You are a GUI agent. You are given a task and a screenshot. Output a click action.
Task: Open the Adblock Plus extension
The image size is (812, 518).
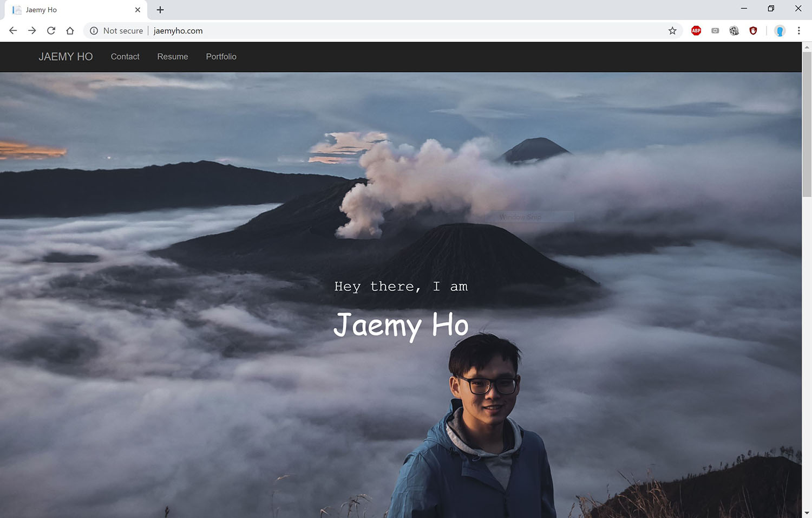coord(696,31)
